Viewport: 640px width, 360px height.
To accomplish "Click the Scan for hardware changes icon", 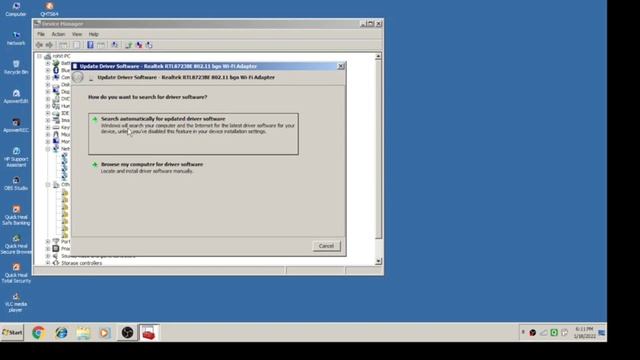I will point(115,45).
